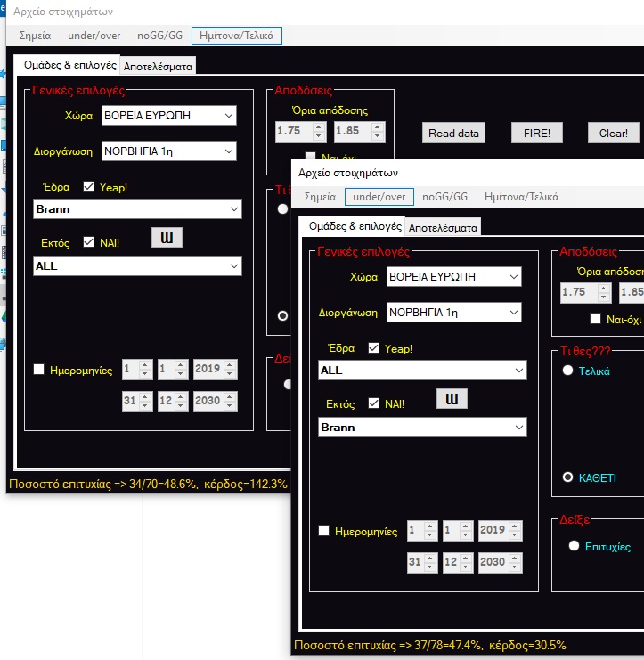Click the Read data button

click(453, 133)
